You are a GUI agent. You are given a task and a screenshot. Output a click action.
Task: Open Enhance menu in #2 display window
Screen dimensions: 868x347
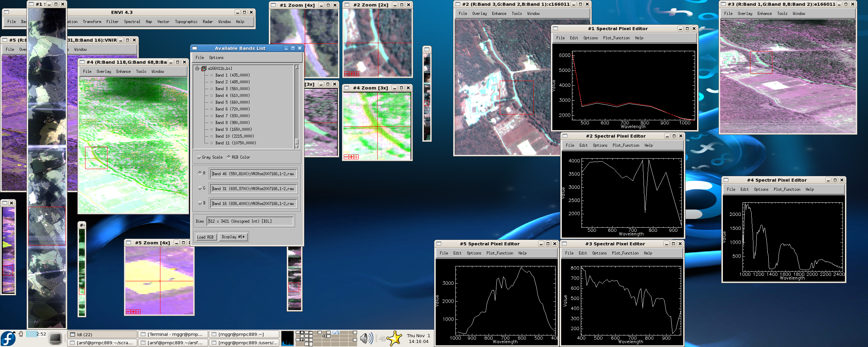(x=499, y=14)
